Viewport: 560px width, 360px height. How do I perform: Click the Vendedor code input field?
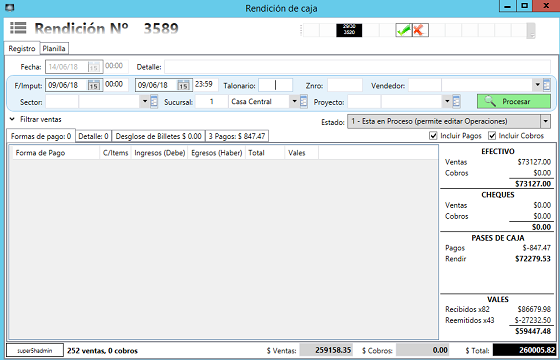[425, 85]
